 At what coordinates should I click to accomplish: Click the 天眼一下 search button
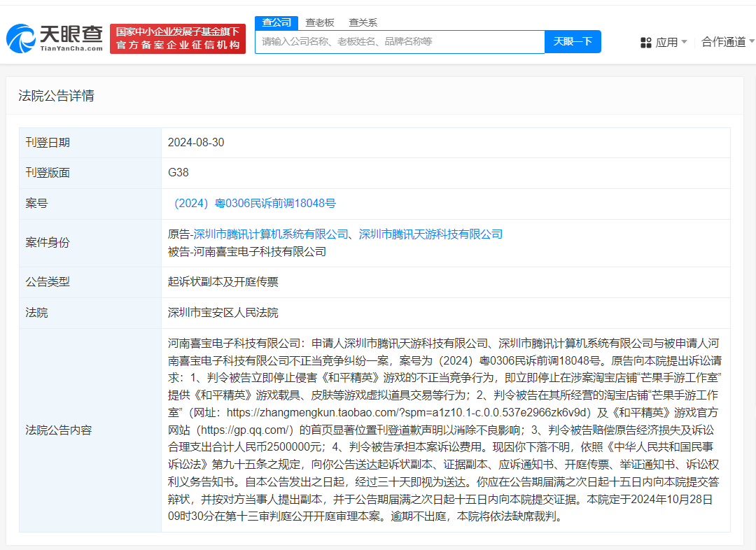coord(573,42)
